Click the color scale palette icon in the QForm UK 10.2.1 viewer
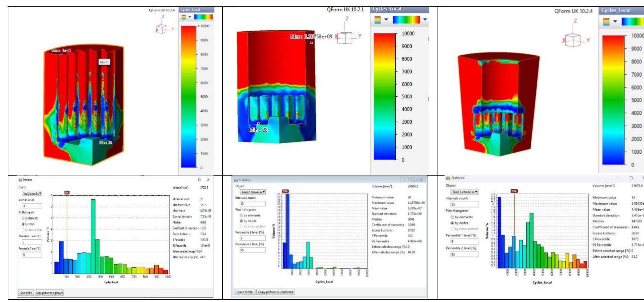 coord(377,20)
